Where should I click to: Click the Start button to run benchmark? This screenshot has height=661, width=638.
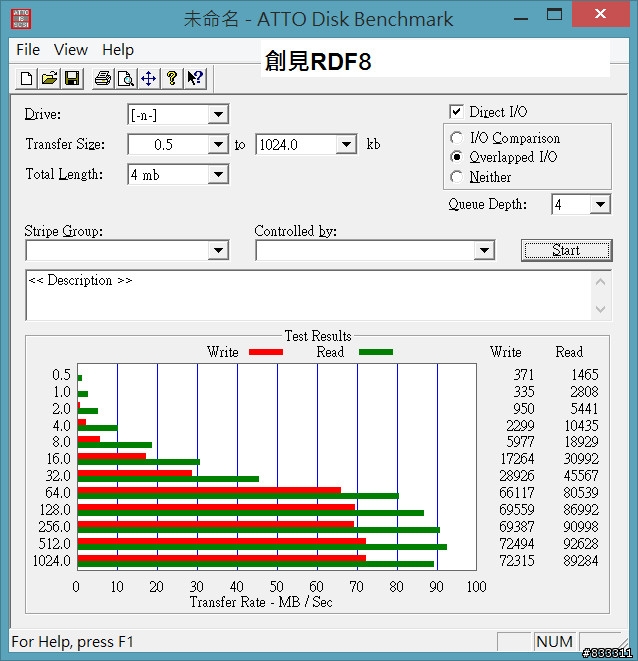[x=567, y=250]
